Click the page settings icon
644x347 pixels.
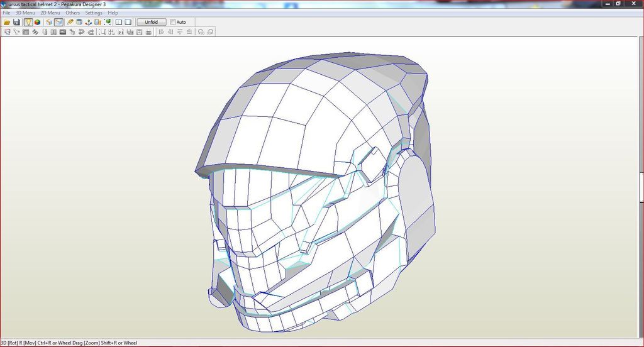click(x=139, y=32)
